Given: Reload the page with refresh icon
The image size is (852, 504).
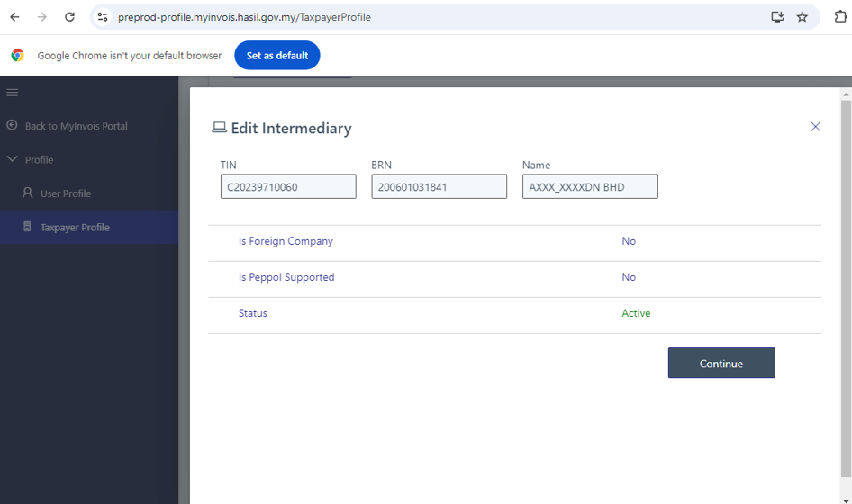Looking at the screenshot, I should [70, 17].
